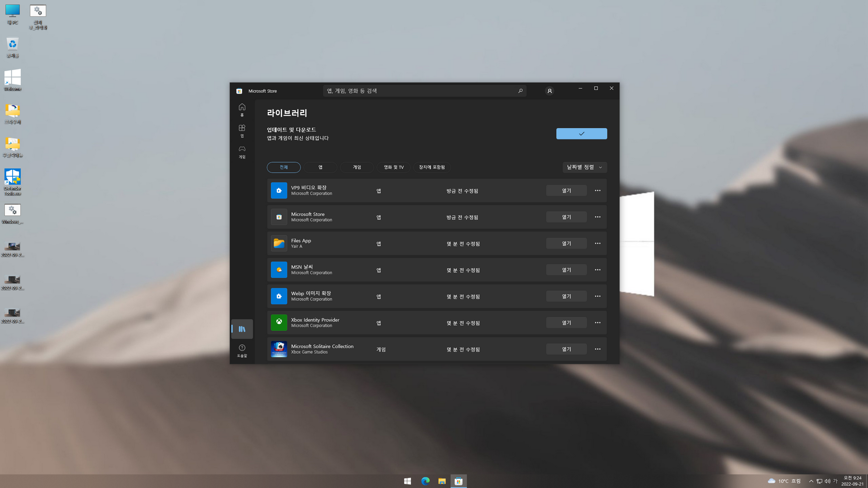Image resolution: width=868 pixels, height=488 pixels.
Task: Open the Gaming section in sidebar
Action: [x=242, y=152]
